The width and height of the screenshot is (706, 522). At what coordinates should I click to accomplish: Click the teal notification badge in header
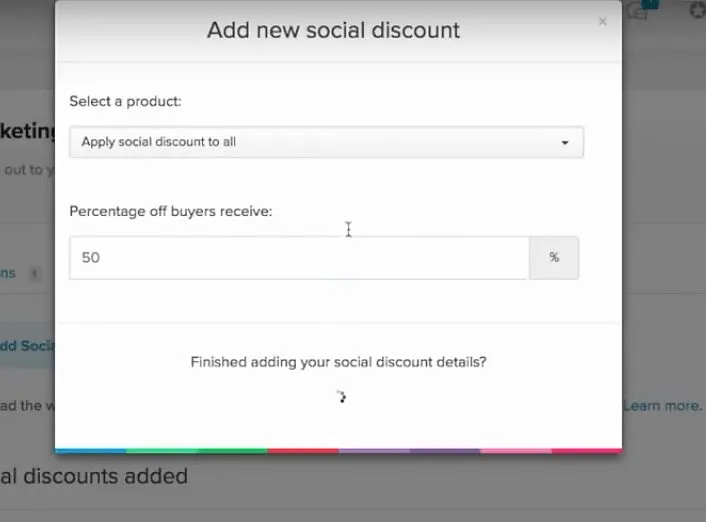[650, 4]
